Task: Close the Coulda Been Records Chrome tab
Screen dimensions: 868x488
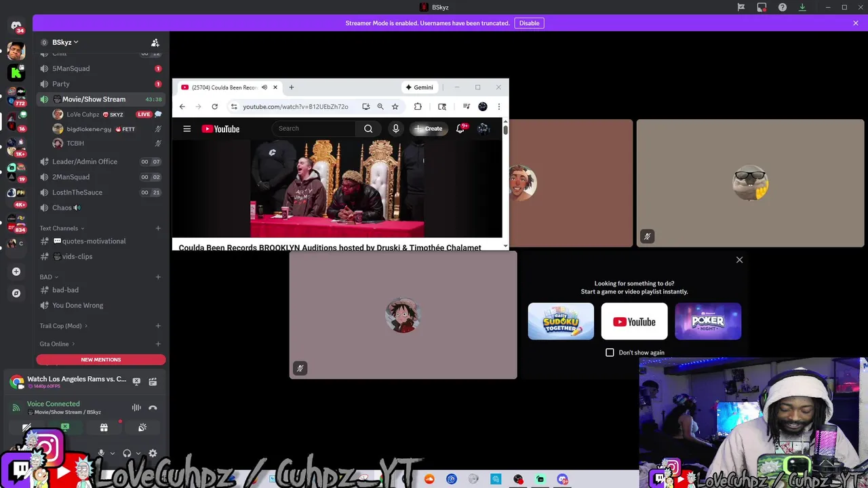Action: coord(275,87)
